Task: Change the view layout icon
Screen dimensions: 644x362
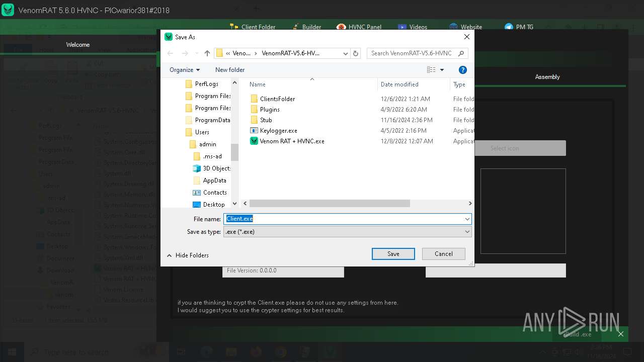Action: coord(431,70)
